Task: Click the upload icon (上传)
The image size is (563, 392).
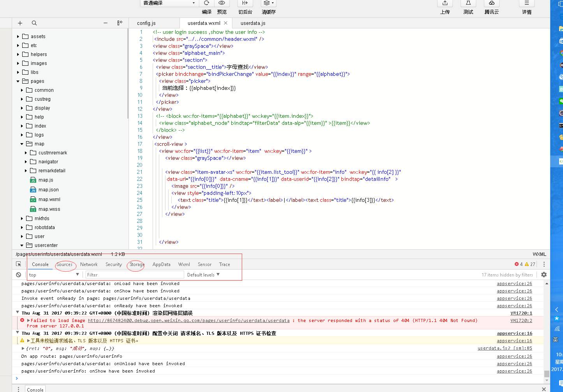Action: point(445,3)
